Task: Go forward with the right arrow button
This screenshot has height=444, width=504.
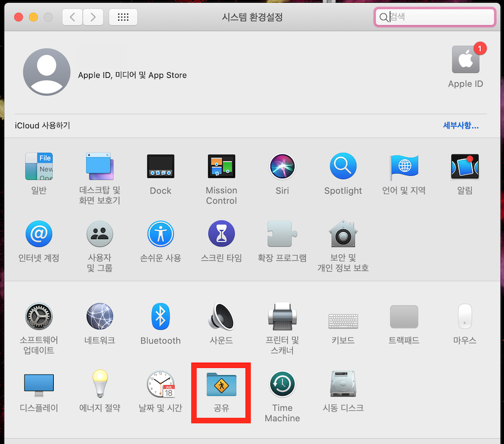Action: pos(93,17)
